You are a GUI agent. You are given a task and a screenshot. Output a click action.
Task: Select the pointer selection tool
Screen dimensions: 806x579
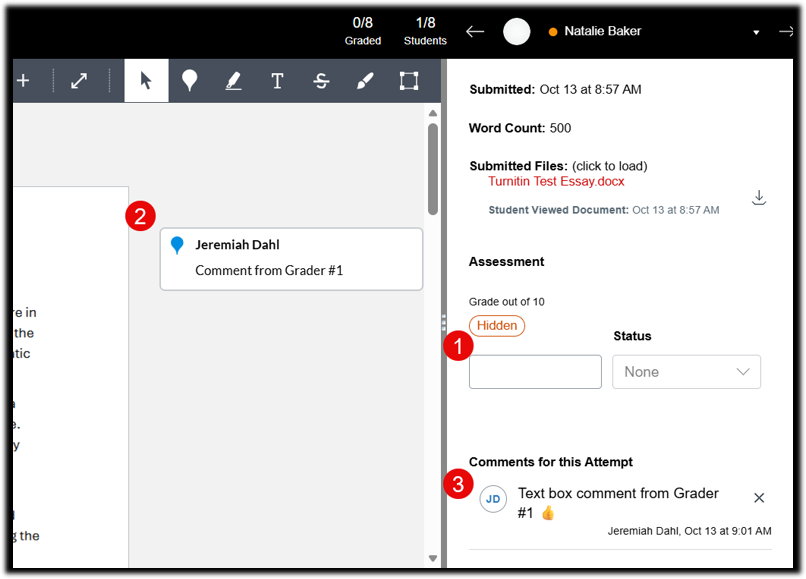tap(146, 81)
